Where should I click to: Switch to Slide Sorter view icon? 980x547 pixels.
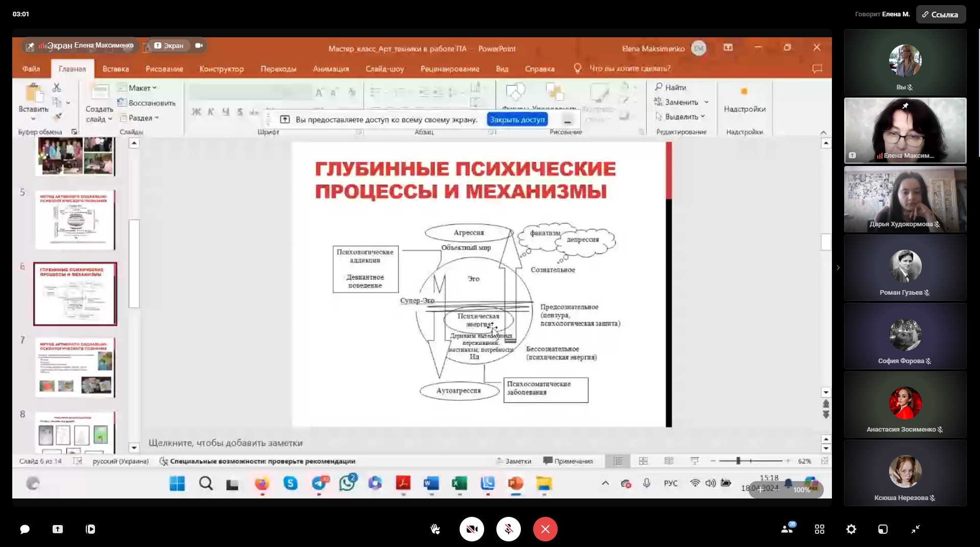coord(643,461)
